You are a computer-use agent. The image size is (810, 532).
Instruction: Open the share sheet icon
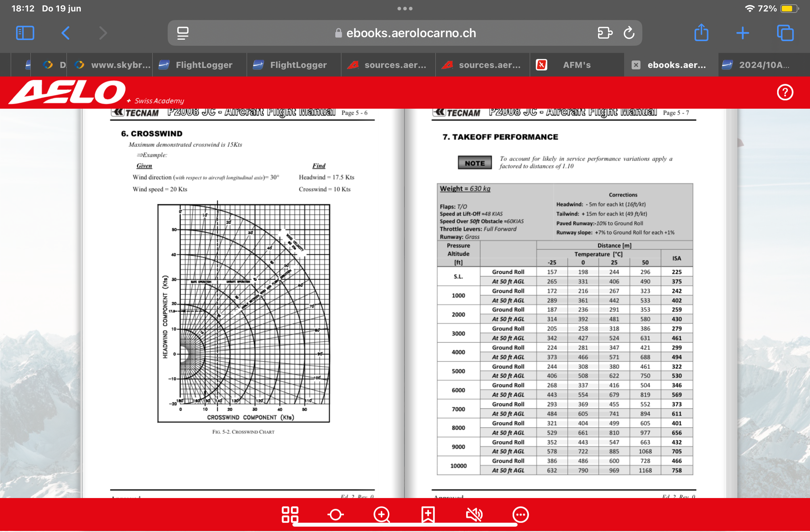701,33
